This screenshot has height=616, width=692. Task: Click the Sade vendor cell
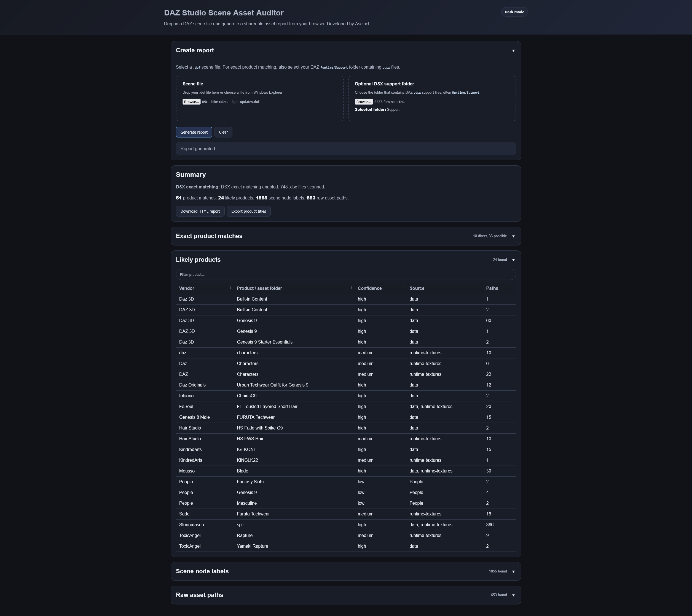184,514
